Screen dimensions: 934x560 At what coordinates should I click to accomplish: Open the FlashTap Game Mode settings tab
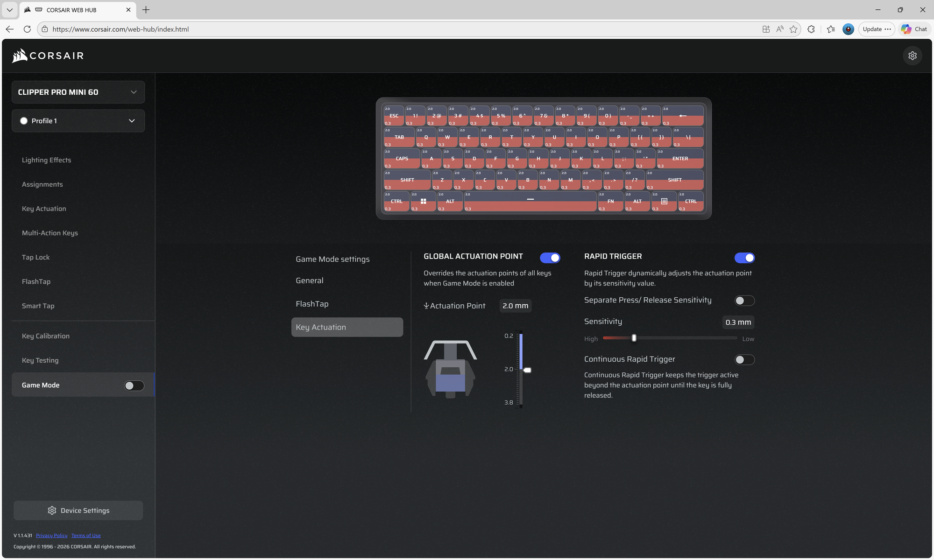[x=312, y=304]
